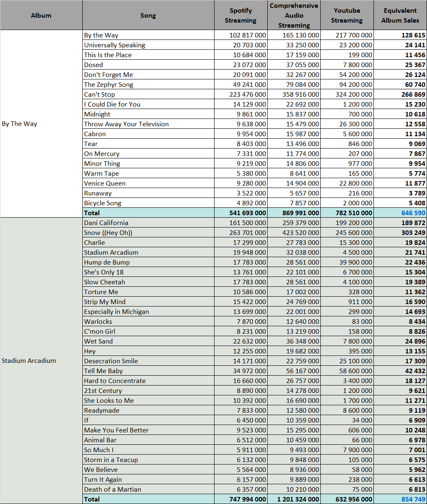Viewport: 427px width, 504px height.
Task: Select the Song column header
Action: click(148, 15)
